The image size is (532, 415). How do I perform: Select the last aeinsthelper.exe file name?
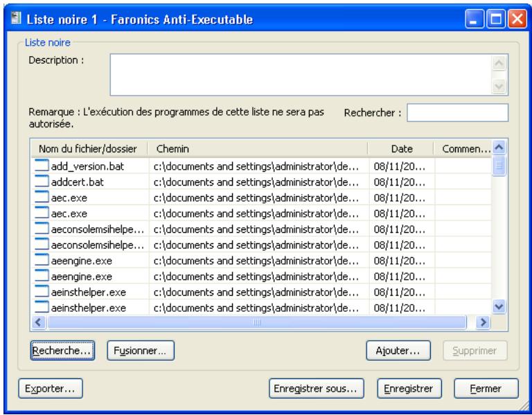(x=89, y=308)
